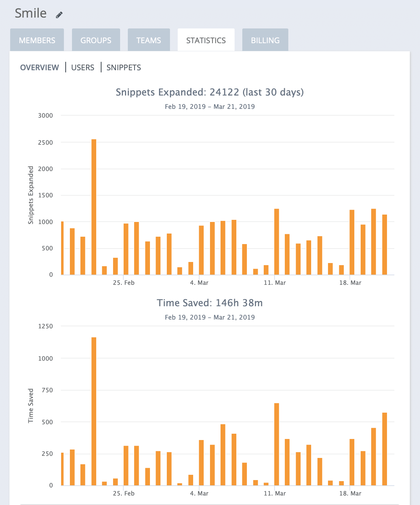
Task: Click the tallest bar in Time Saved chart
Action: pos(94,411)
